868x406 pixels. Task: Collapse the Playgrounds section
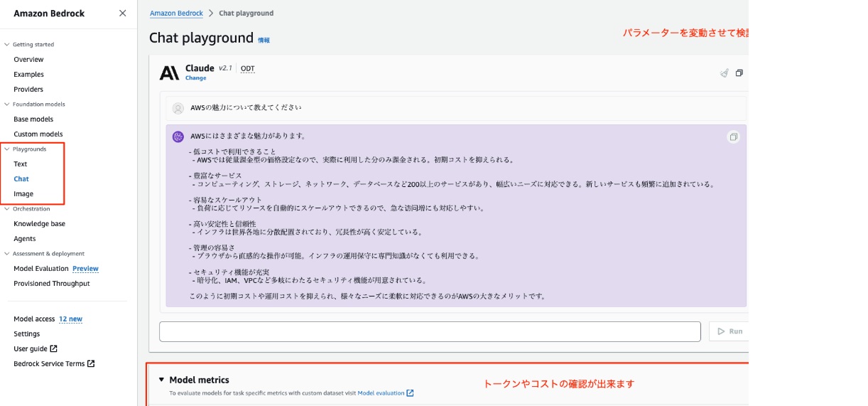[6, 149]
